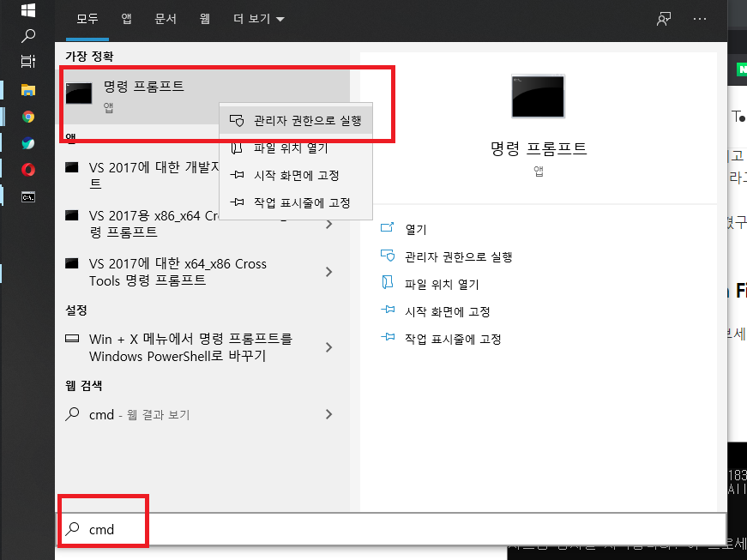Click the file location icon in the preview pane
Viewport: 747px width, 560px height.
[x=388, y=282]
